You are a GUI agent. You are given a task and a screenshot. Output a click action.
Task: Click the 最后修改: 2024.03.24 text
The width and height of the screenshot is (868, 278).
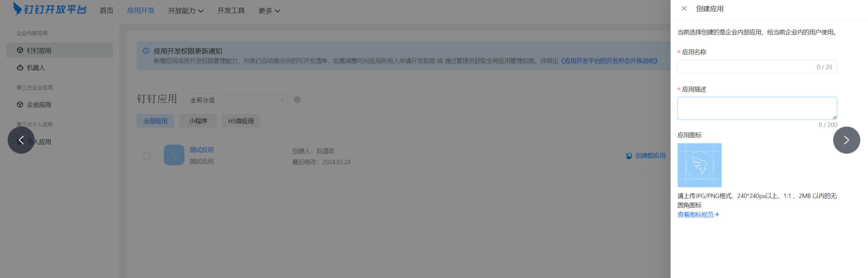321,162
